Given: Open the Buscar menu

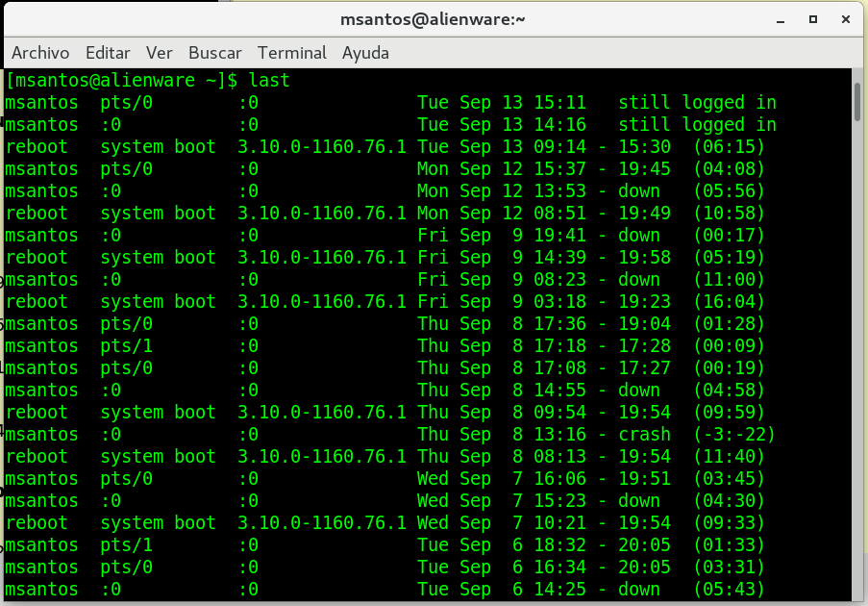Looking at the screenshot, I should tap(214, 53).
